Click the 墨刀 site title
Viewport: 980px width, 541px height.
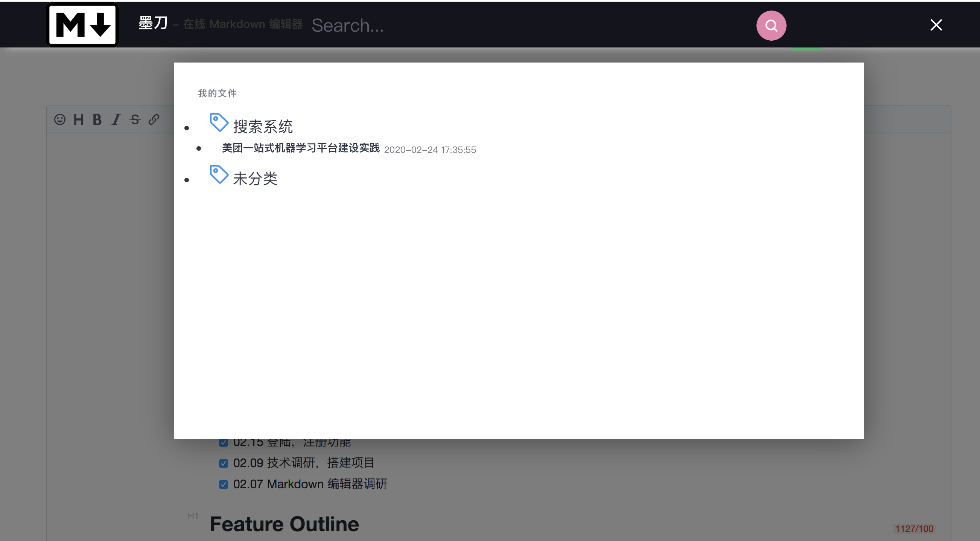153,24
